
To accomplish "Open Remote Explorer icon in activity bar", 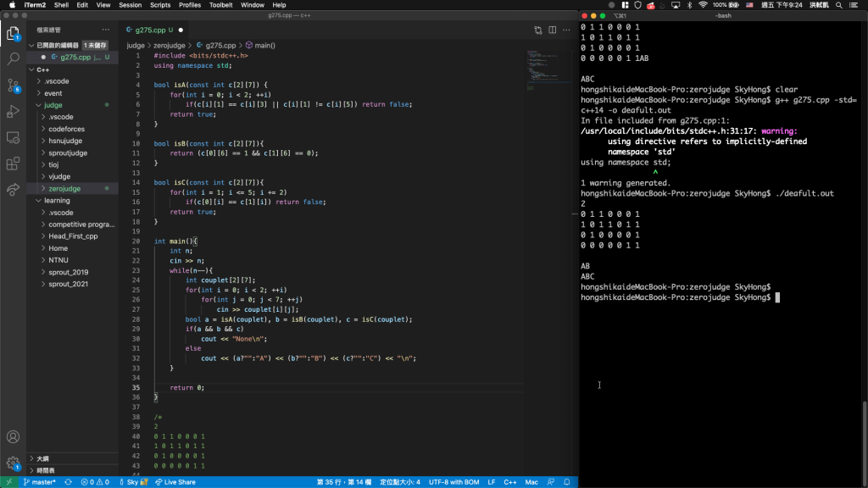I will pyautogui.click(x=13, y=137).
